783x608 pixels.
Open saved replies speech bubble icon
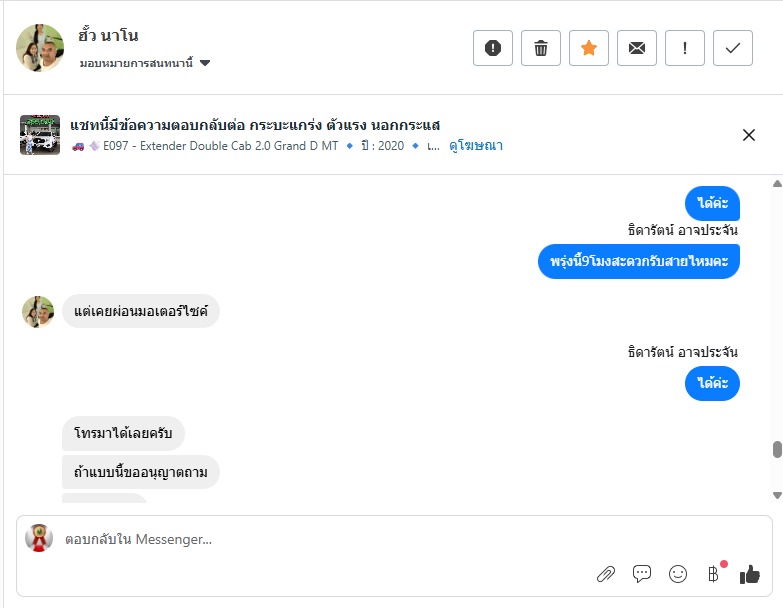[x=642, y=574]
